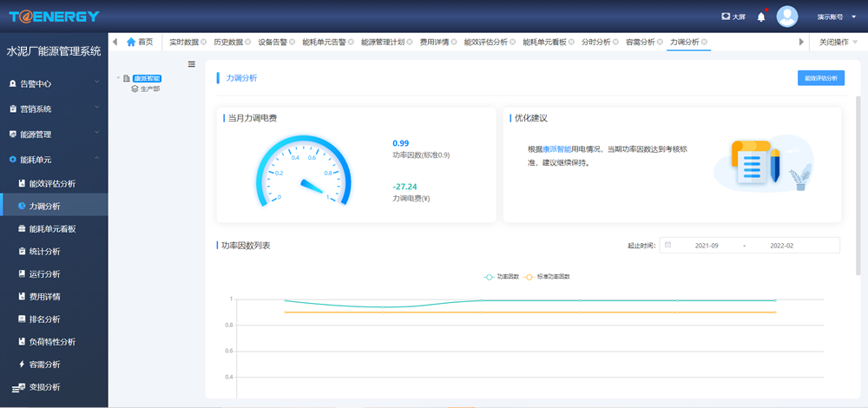Edit start date 2021-09 field

pyautogui.click(x=707, y=246)
